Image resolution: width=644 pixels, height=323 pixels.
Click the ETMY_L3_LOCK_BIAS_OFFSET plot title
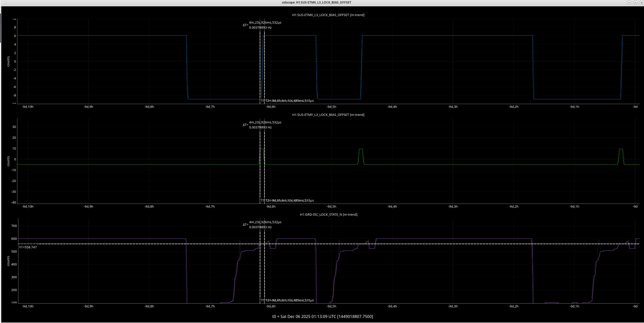[x=328, y=115]
